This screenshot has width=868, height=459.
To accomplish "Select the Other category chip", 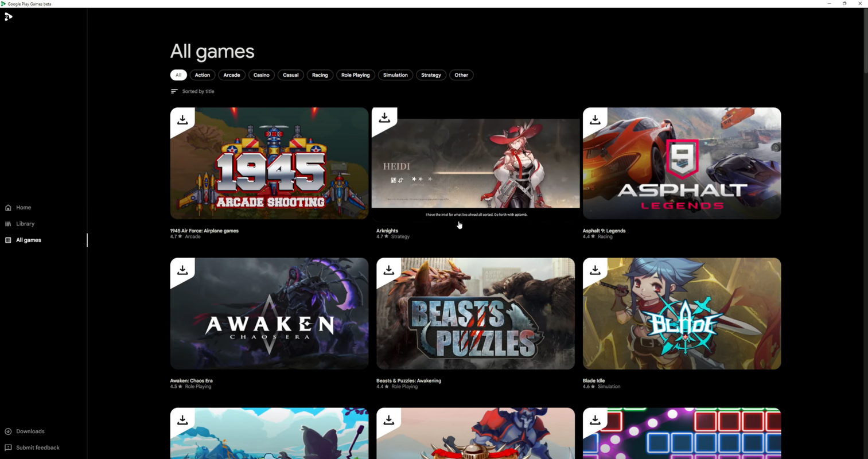I will click(461, 75).
